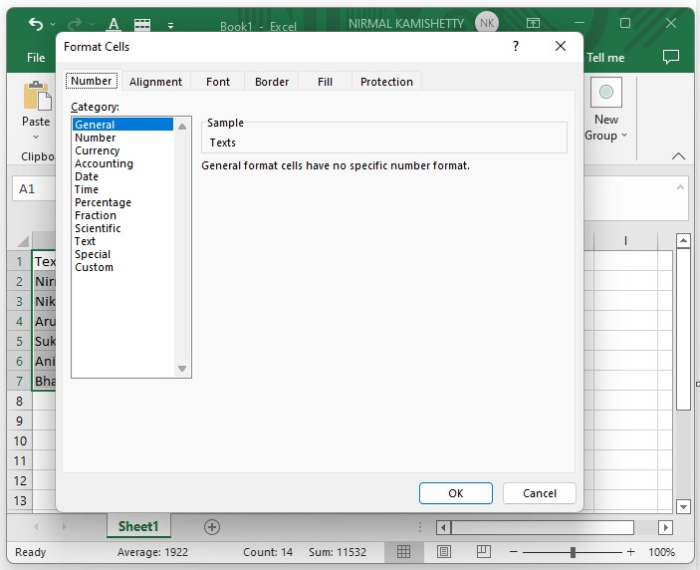This screenshot has height=570, width=700.
Task: Collapse the ribbon with the chevron
Action: 678,156
